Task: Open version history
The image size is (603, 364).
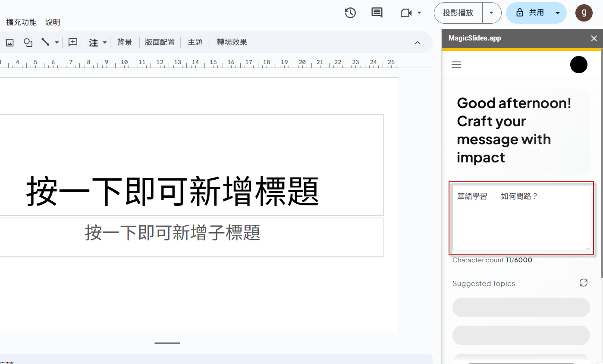Action: [x=350, y=13]
